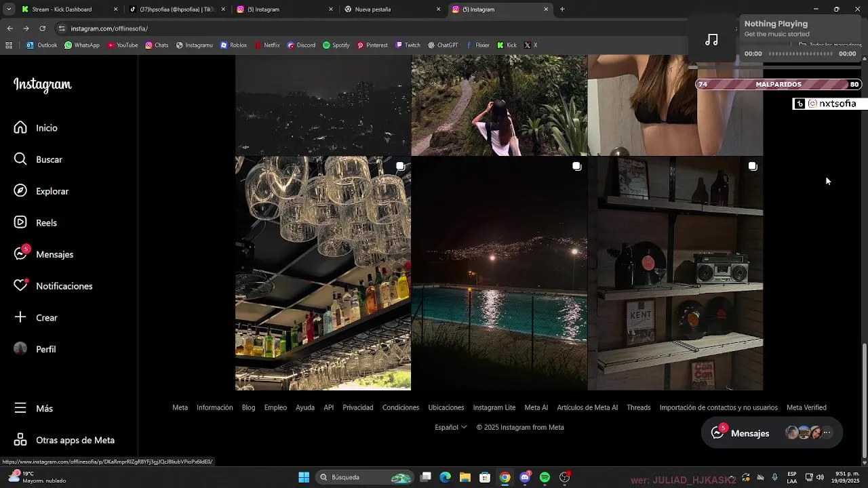Image resolution: width=868 pixels, height=488 pixels.
Task: Open Reels from the sidebar
Action: coord(36,222)
